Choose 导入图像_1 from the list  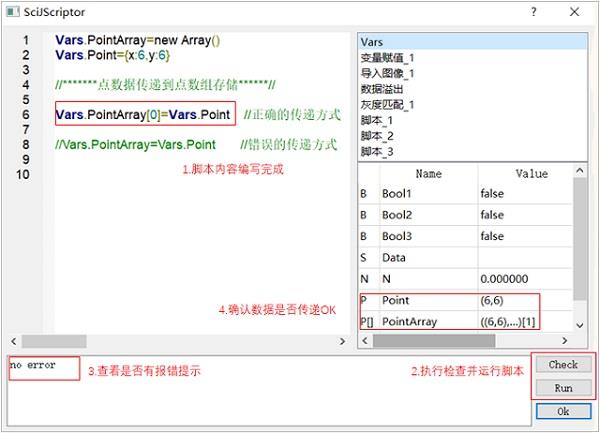pyautogui.click(x=386, y=73)
